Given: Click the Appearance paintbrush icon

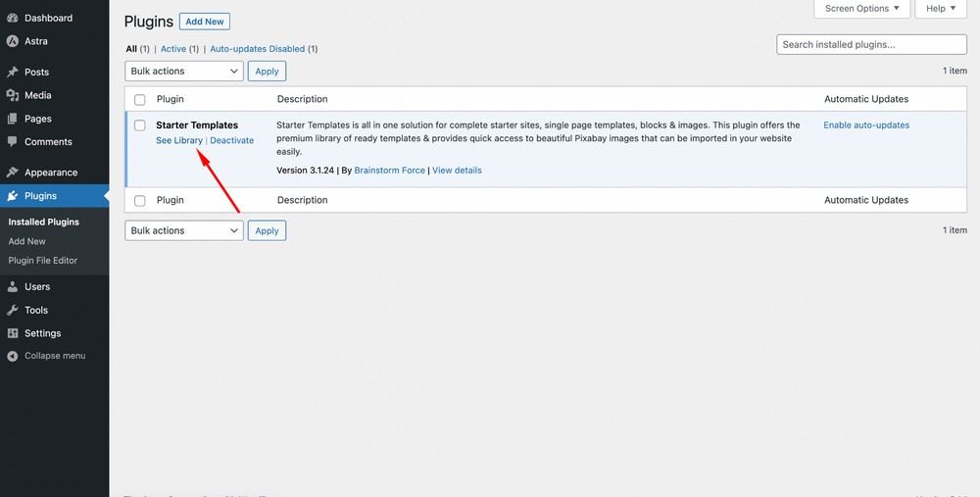Looking at the screenshot, I should click(x=13, y=173).
